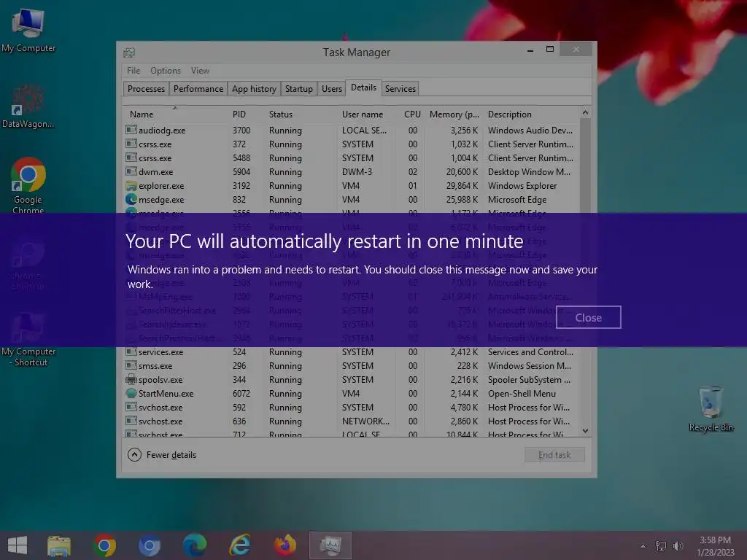Open the View menu in Task Manager
This screenshot has width=747, height=560.
tap(200, 71)
